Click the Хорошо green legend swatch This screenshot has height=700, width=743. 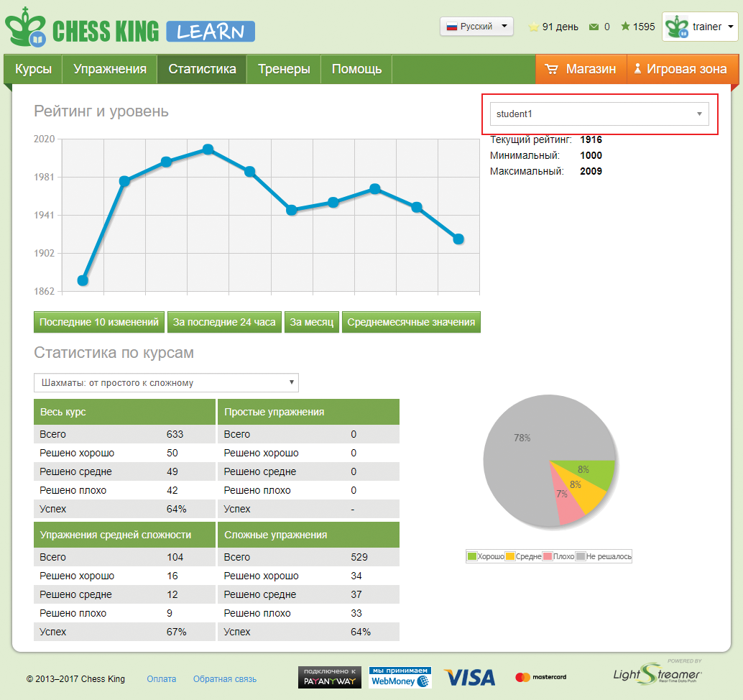click(472, 556)
